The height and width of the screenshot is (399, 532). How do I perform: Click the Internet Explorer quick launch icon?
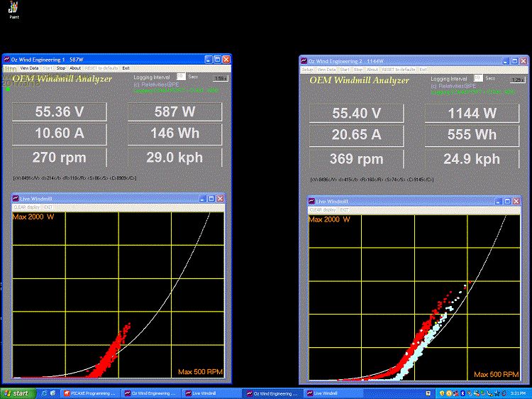tap(44, 393)
